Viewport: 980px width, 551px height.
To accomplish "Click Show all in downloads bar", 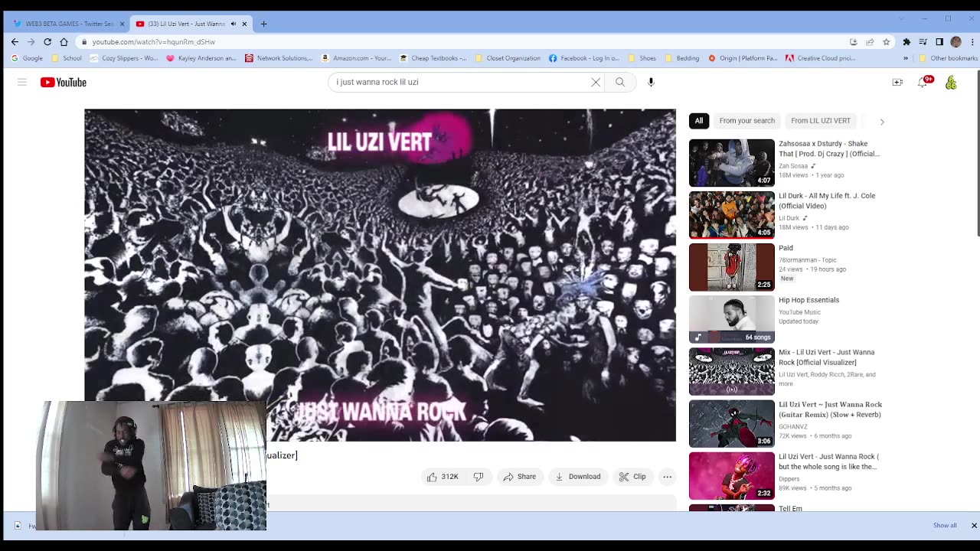I will pos(945,526).
